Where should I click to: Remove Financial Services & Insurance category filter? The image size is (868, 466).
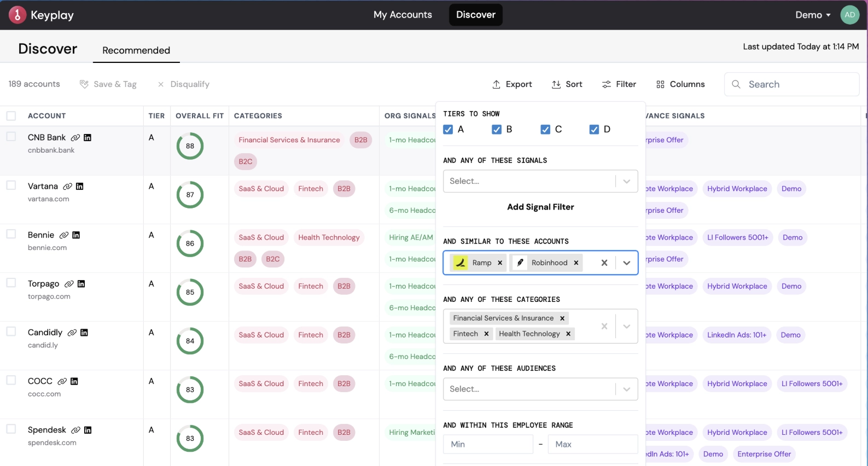tap(562, 318)
